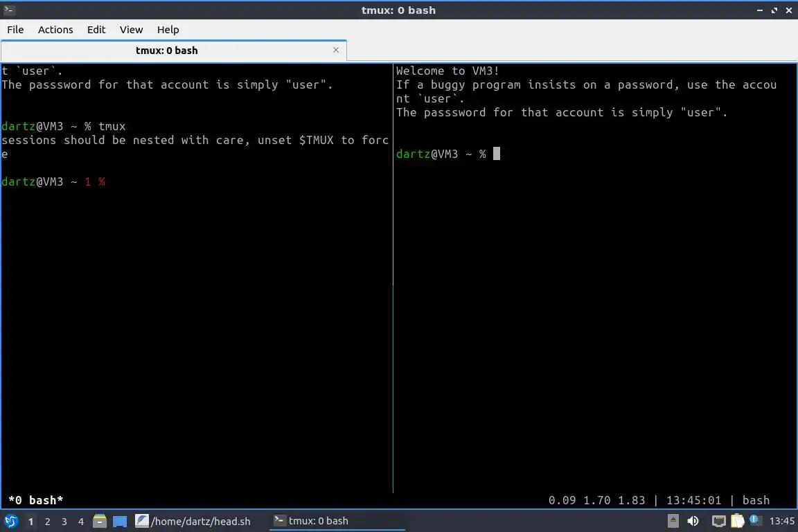Screen dimensions: 798x532
Task: Open the Lubuntu start menu bird icon
Action: [x=10, y=521]
